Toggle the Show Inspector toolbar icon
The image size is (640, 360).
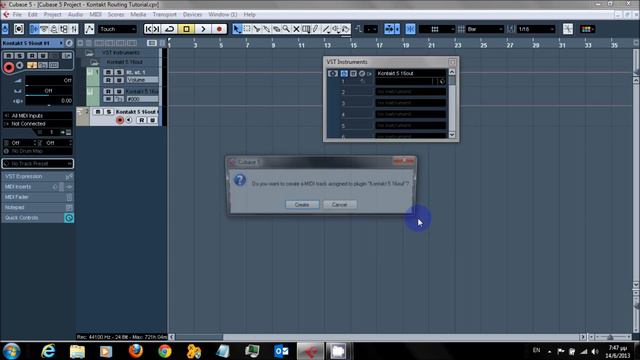point(34,29)
